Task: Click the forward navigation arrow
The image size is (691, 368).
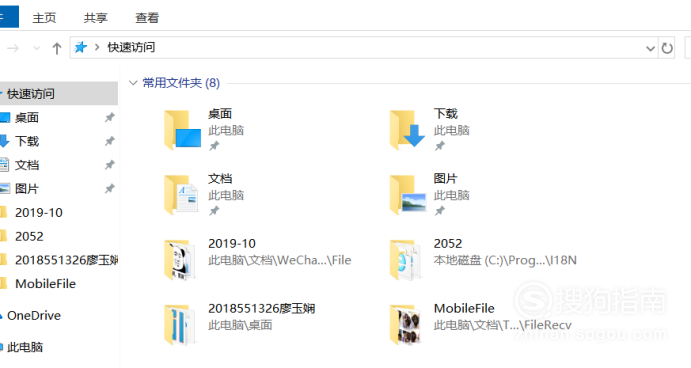Action: (x=13, y=48)
